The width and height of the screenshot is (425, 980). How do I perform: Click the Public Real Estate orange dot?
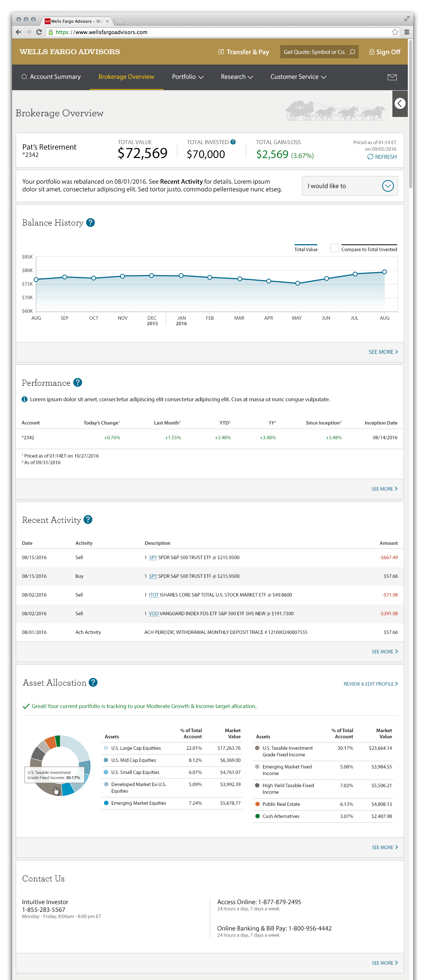(257, 804)
